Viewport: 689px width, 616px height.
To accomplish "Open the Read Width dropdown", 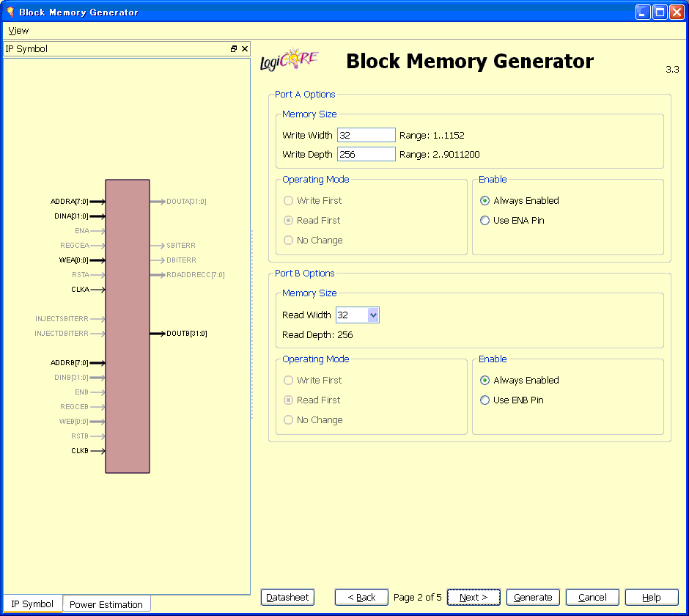I will (373, 315).
